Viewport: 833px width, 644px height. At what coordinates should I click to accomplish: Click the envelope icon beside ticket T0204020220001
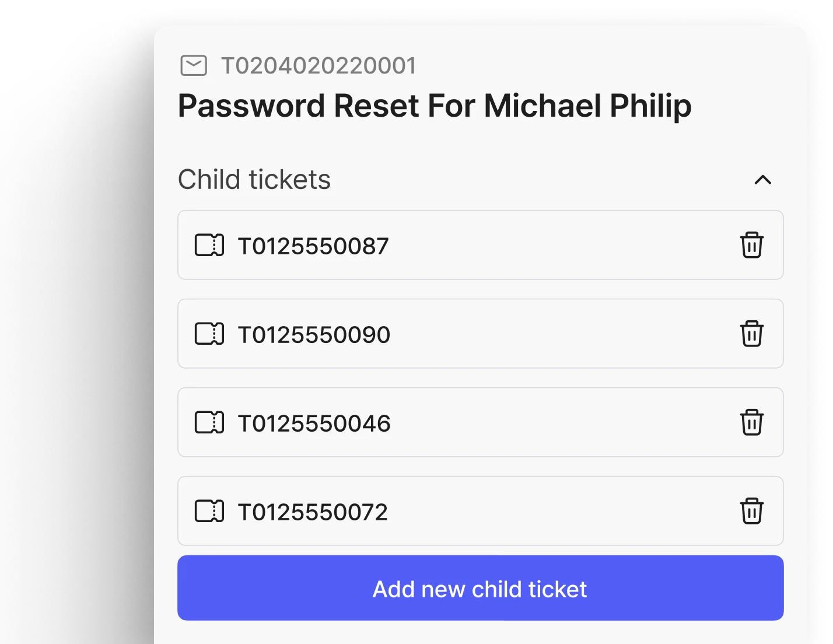click(194, 65)
